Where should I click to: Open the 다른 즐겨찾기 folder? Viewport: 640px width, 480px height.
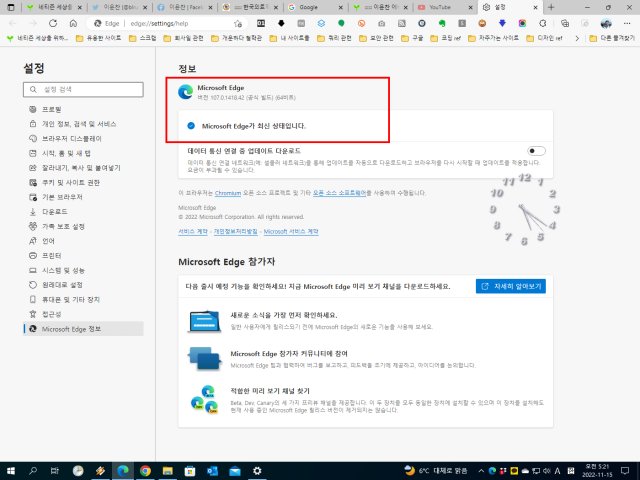[612, 38]
